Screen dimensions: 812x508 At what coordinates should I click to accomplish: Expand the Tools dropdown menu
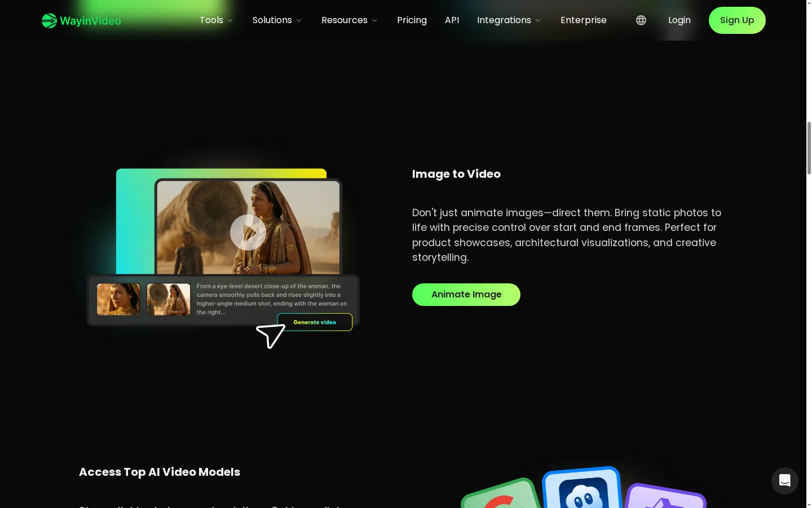(217, 20)
